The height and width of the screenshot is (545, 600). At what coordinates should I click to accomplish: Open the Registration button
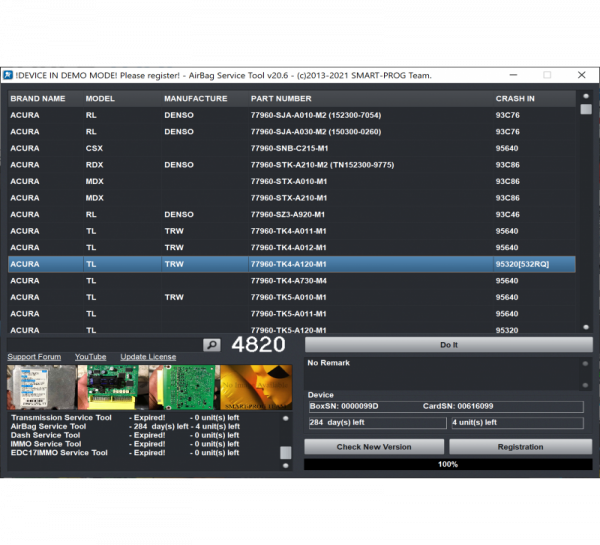[520, 447]
